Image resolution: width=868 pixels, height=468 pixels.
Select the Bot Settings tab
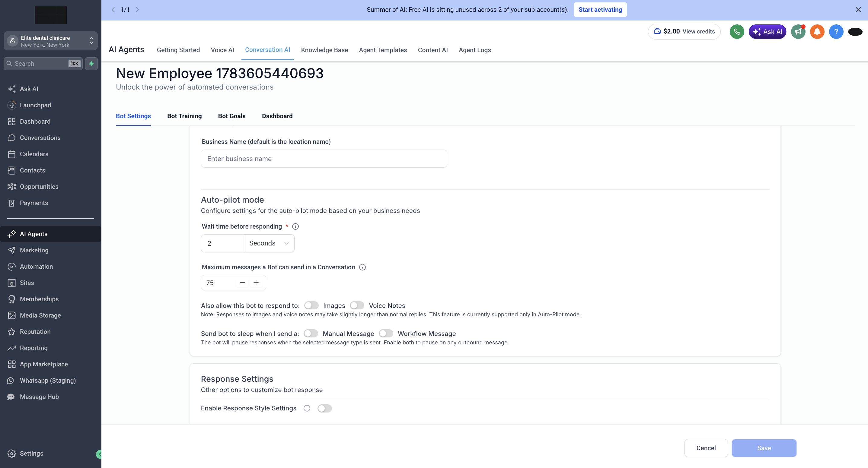(x=133, y=116)
